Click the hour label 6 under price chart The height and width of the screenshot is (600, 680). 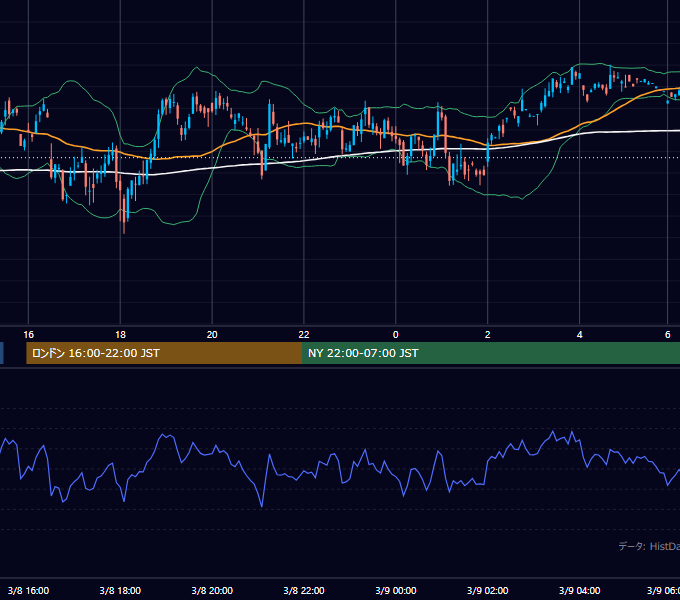(x=667, y=335)
